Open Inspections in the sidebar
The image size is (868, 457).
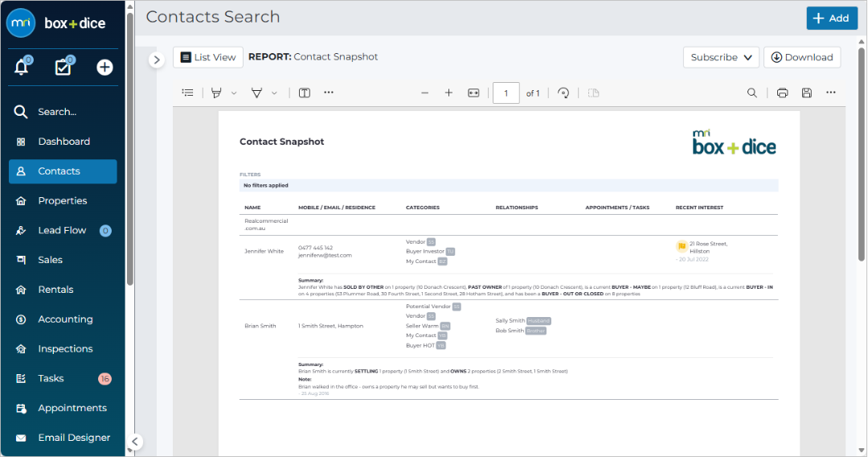63,349
